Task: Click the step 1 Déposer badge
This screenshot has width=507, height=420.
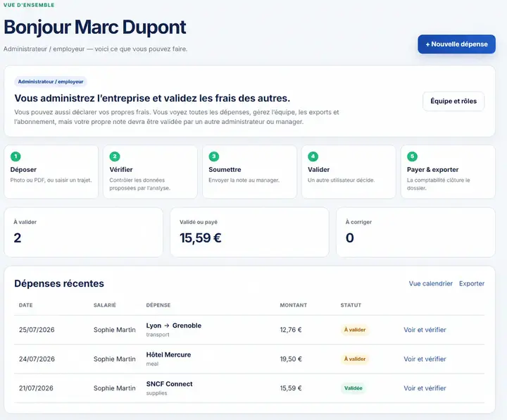Action: point(15,156)
